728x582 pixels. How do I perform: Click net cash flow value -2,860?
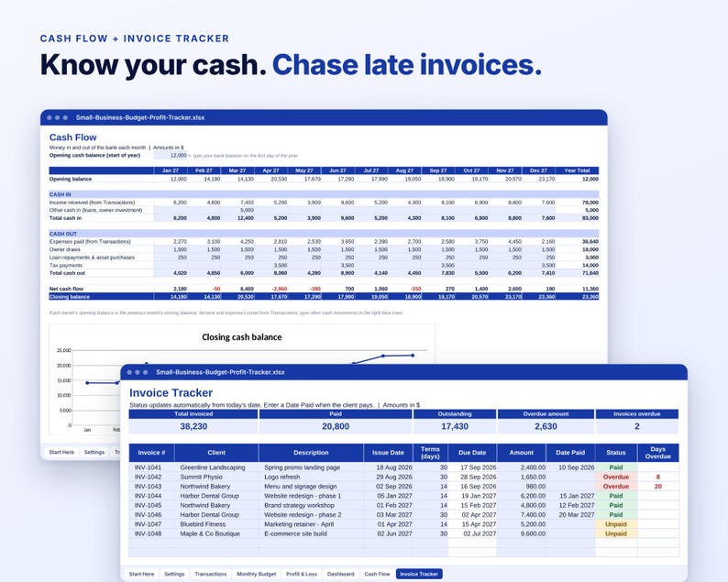pyautogui.click(x=279, y=289)
